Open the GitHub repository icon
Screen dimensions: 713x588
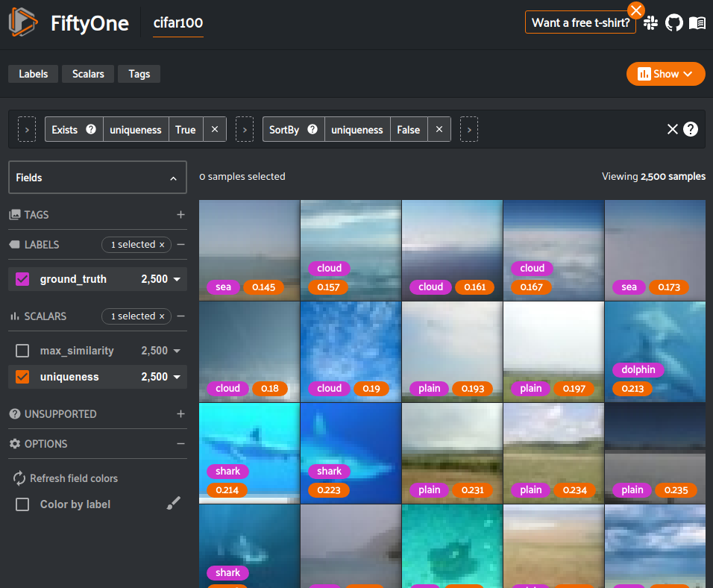pos(673,23)
